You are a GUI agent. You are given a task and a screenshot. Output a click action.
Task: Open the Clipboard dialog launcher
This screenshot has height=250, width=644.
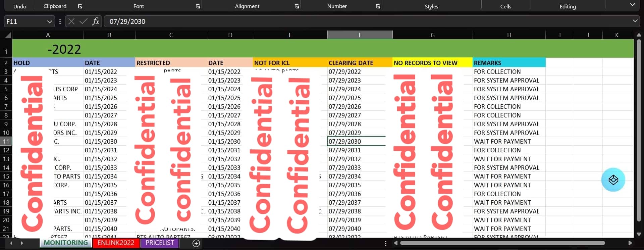pyautogui.click(x=80, y=6)
